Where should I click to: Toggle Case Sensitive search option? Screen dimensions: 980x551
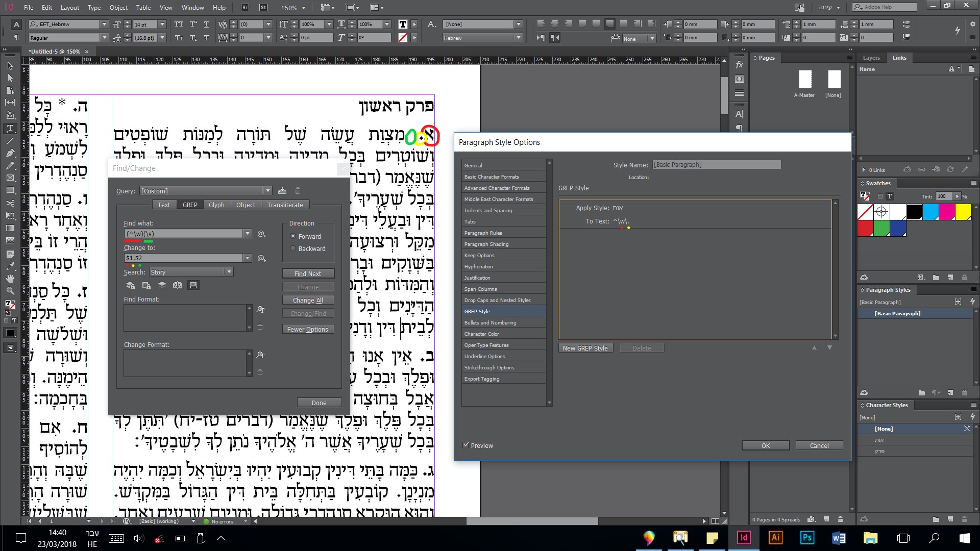177,285
